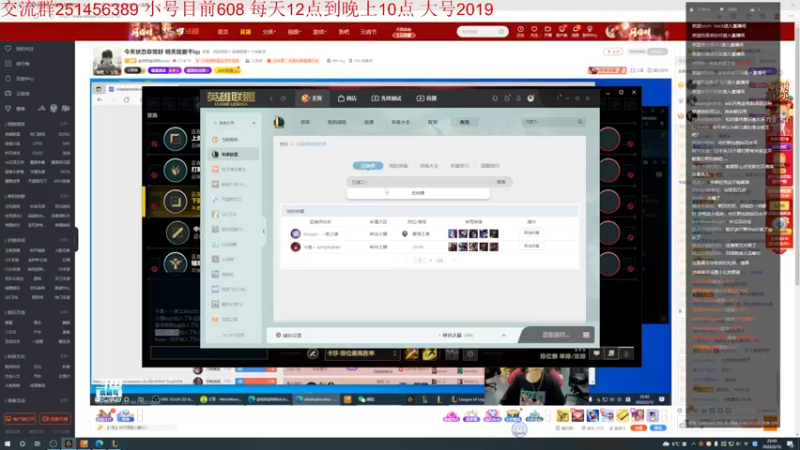Click 充值 button below gift bar
This screenshot has width=800, height=450.
639,428
